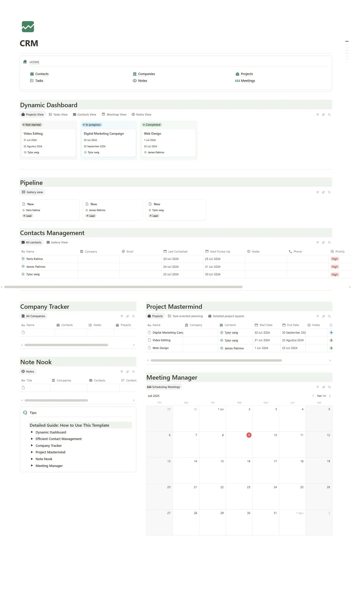The height and width of the screenshot is (599, 364).
Task: Click search icon in Pipeline section
Action: tap(329, 192)
